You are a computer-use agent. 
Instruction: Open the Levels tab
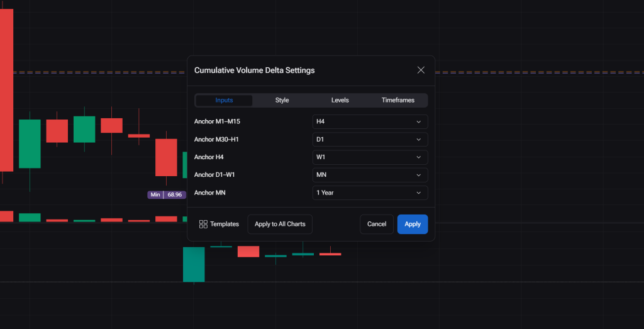click(x=340, y=100)
